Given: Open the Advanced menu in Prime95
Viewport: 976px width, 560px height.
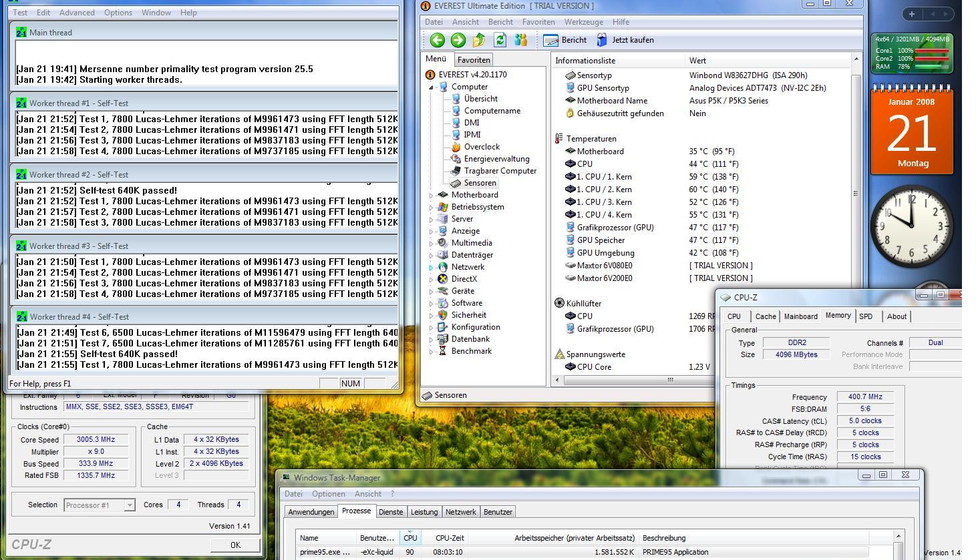Looking at the screenshot, I should [x=77, y=13].
